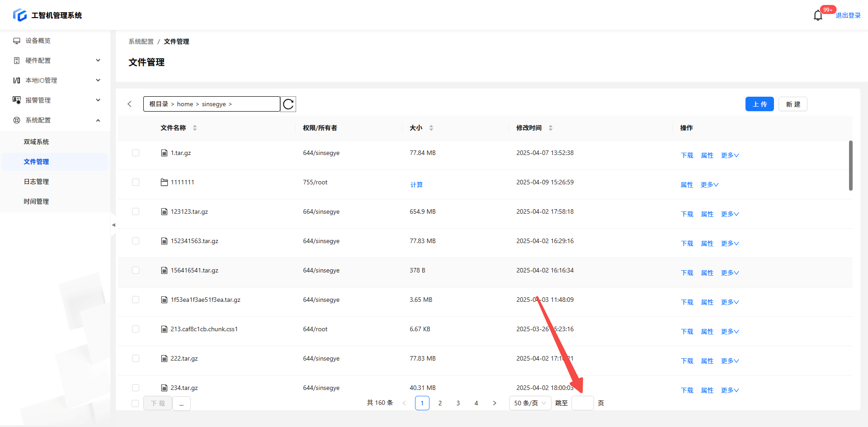
Task: Open 更多 dropdown for 1.tar.gz
Action: pyautogui.click(x=730, y=155)
